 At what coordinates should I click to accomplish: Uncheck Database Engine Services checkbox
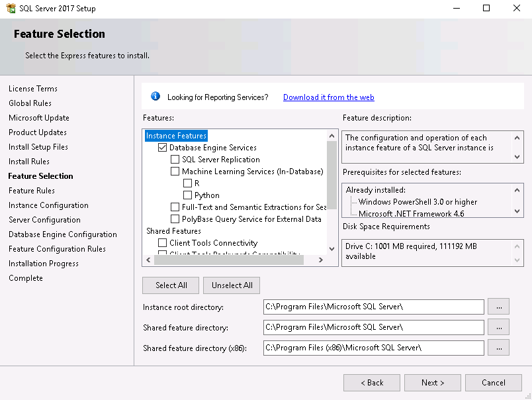(163, 148)
